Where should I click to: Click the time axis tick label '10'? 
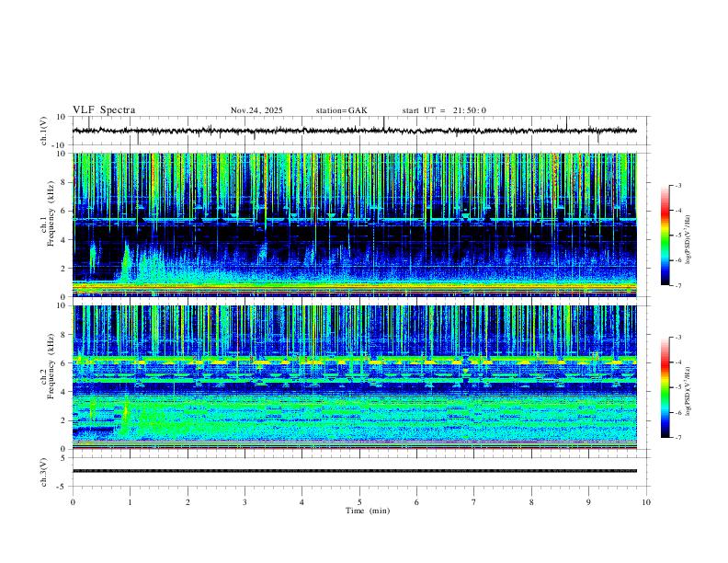[x=646, y=502]
